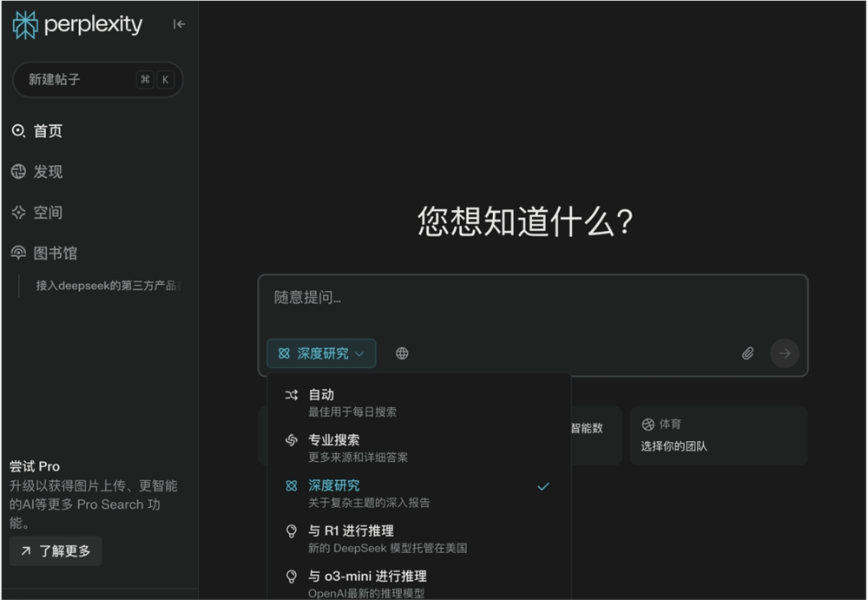Open the 深度研究 mode dropdown
The width and height of the screenshot is (868, 600).
321,353
